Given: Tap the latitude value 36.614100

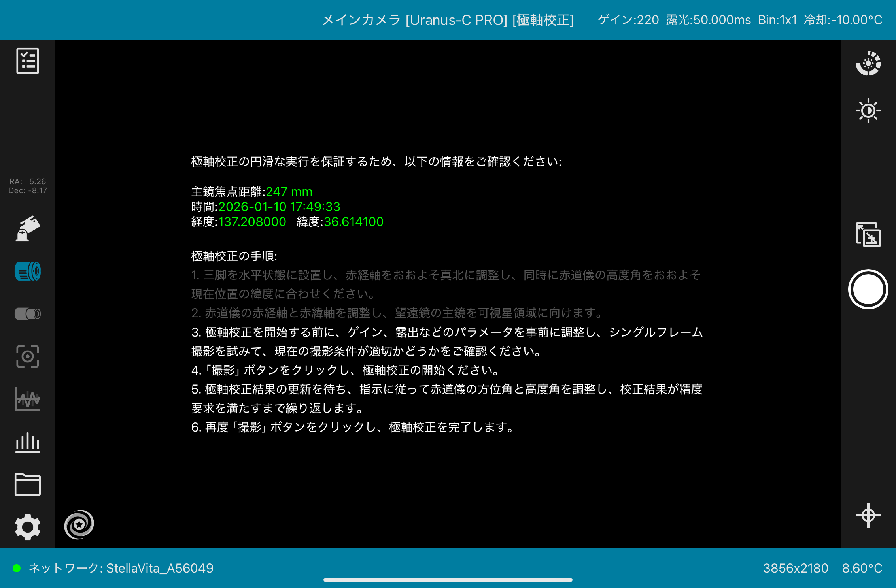Looking at the screenshot, I should coord(353,222).
